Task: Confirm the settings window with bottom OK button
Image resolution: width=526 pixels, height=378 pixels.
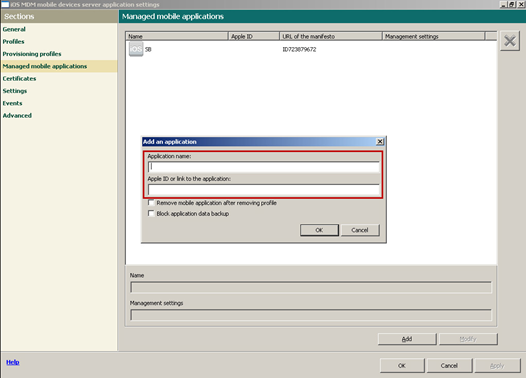Action: tap(402, 366)
